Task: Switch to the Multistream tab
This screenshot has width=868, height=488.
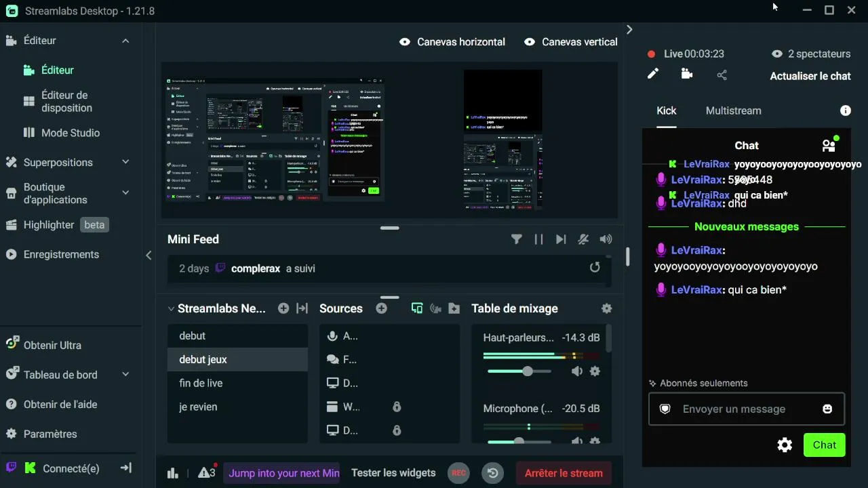Action: (733, 110)
